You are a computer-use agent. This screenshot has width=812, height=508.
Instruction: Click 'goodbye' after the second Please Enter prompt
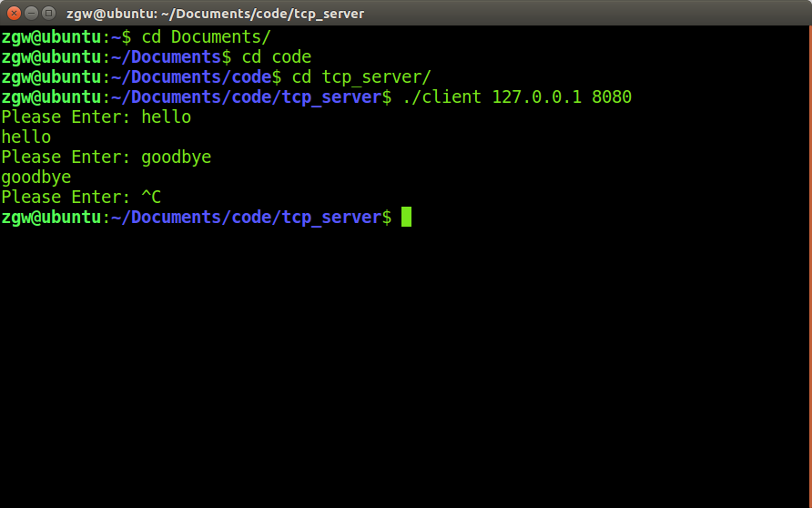(176, 157)
